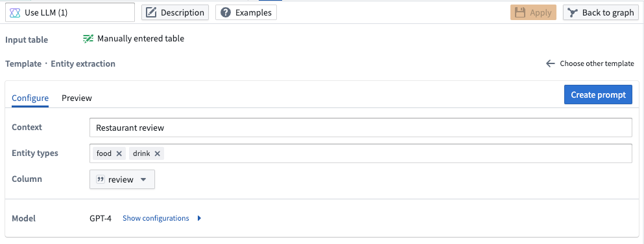Click the back arrow beside Choose other template
The image size is (644, 244).
tap(551, 63)
